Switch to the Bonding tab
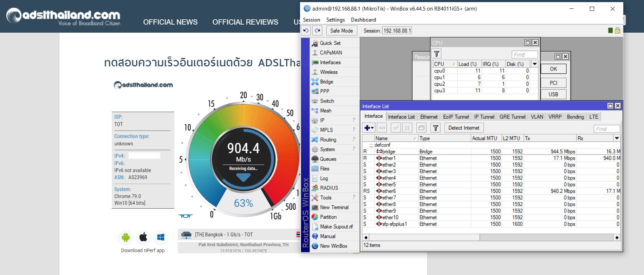 (x=575, y=117)
